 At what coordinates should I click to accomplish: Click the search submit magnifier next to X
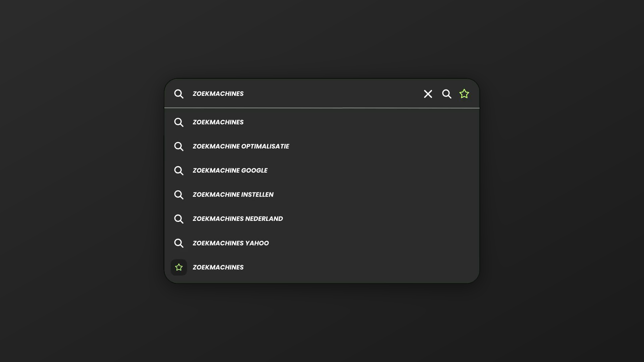pos(447,94)
